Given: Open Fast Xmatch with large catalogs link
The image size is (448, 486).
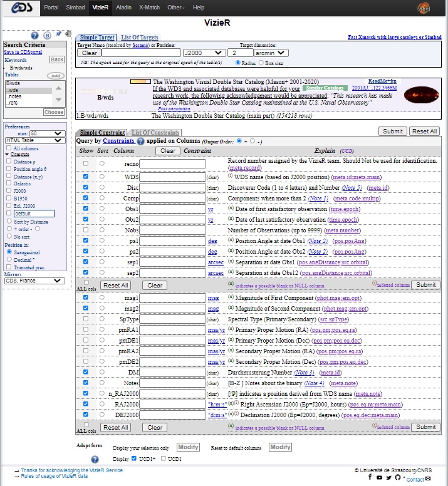Looking at the screenshot, I should click(x=394, y=37).
